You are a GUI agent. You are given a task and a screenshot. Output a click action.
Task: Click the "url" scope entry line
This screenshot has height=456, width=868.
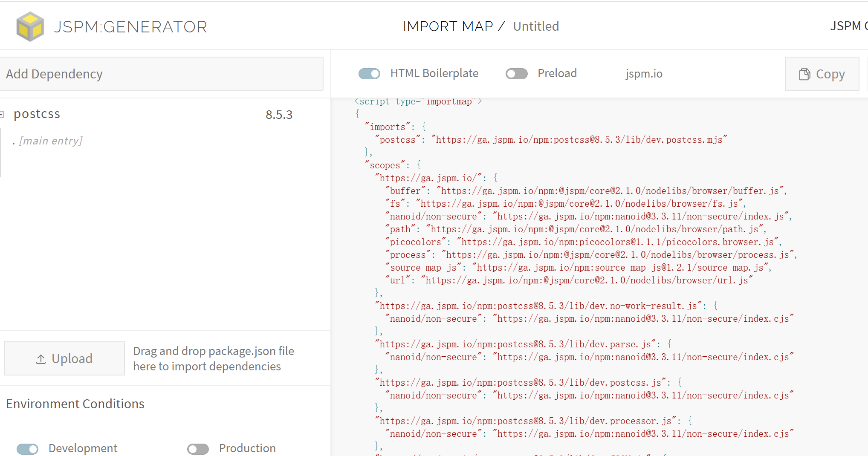tap(569, 280)
